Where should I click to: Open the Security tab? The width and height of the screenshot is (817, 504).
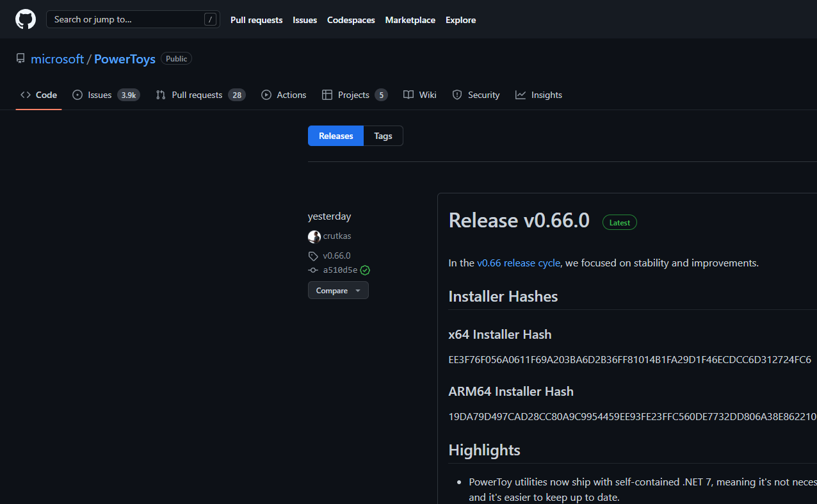point(476,95)
